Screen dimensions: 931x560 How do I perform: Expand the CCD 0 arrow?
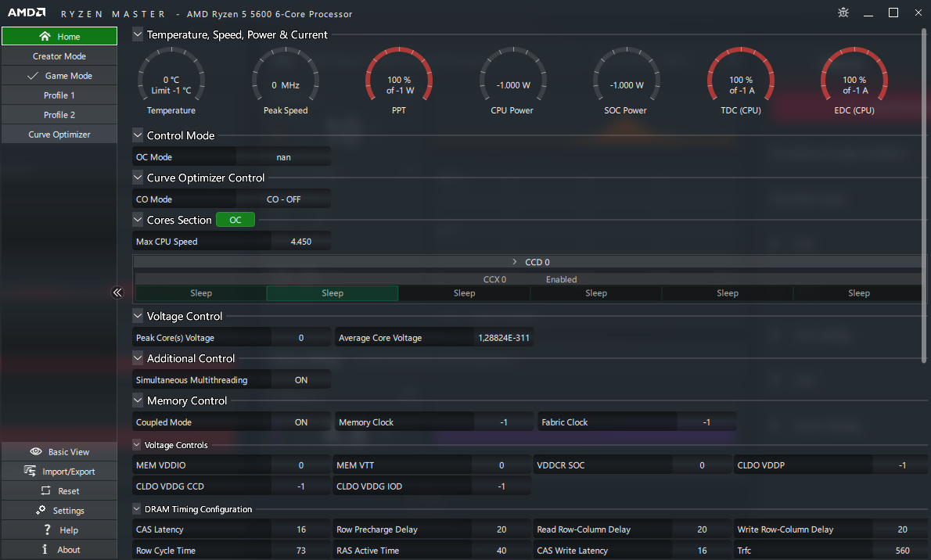515,262
